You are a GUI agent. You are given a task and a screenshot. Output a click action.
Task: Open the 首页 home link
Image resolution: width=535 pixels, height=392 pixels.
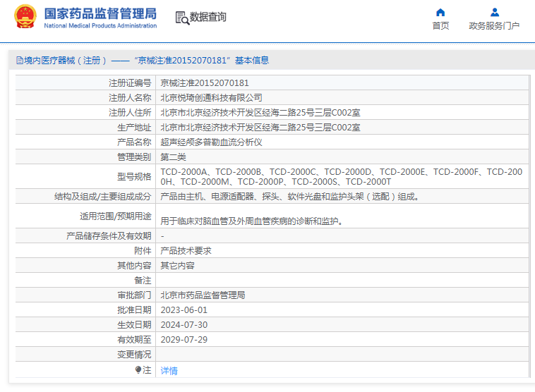[x=440, y=26]
